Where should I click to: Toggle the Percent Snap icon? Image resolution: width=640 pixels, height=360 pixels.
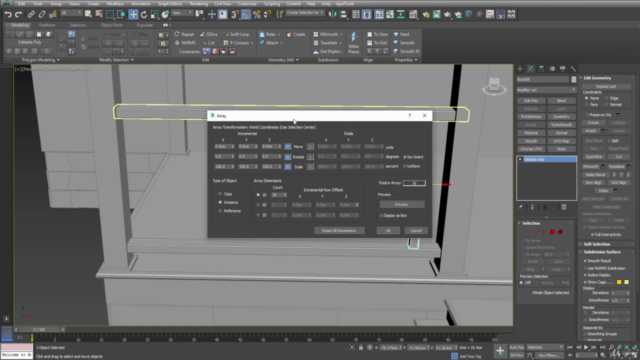[256, 15]
